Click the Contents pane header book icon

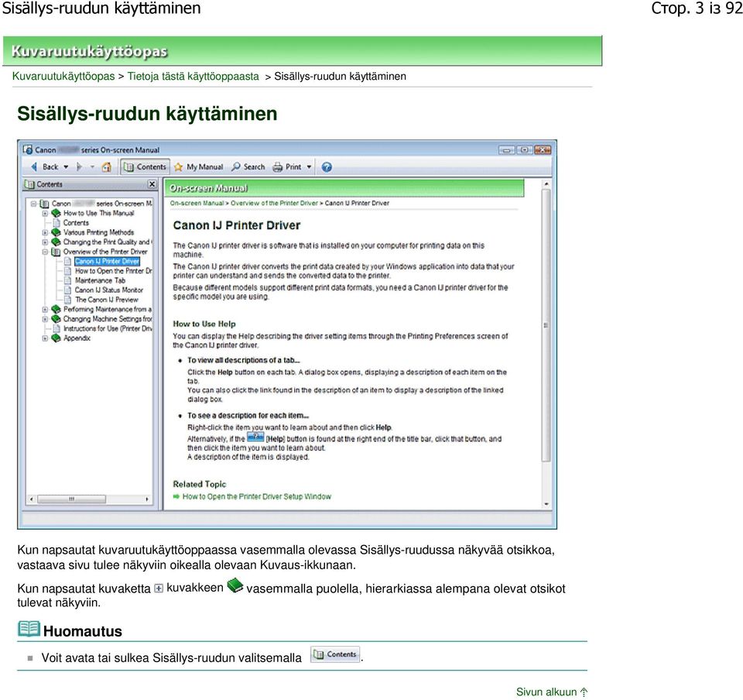point(30,184)
